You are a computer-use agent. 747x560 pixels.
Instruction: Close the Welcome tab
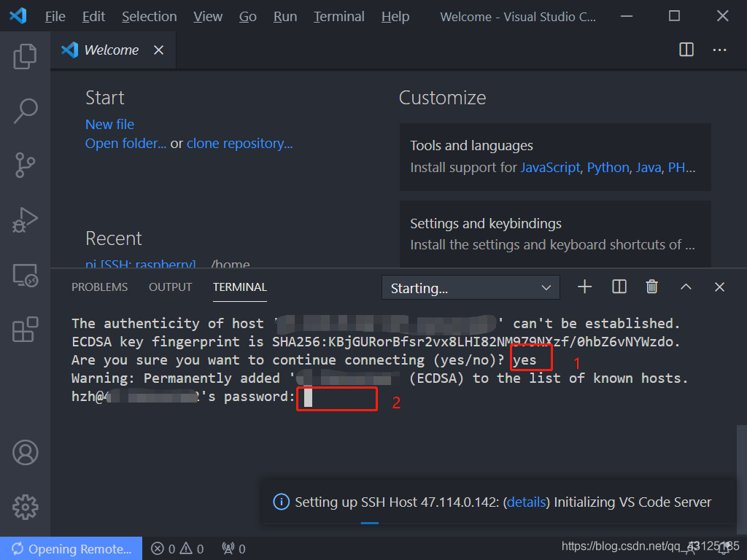pos(158,50)
